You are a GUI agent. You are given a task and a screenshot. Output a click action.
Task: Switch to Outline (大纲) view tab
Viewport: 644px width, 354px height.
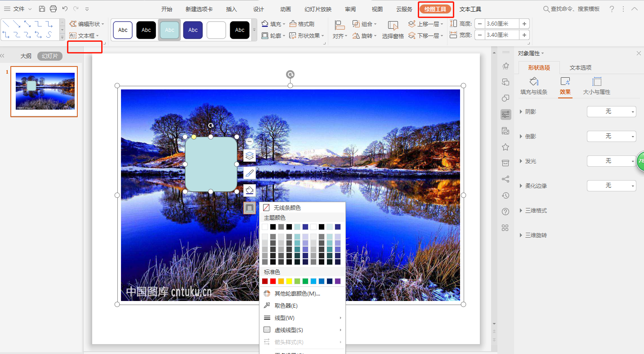click(x=26, y=56)
